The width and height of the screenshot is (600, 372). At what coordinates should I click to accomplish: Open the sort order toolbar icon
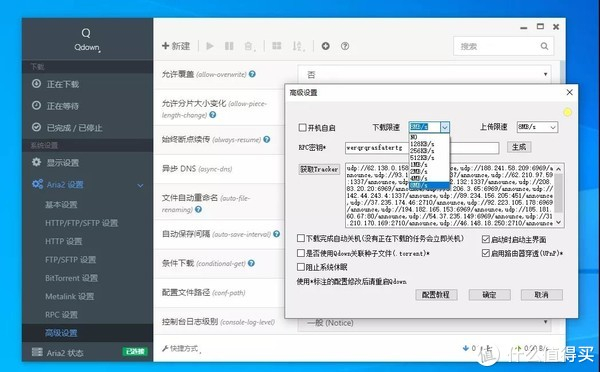click(298, 46)
